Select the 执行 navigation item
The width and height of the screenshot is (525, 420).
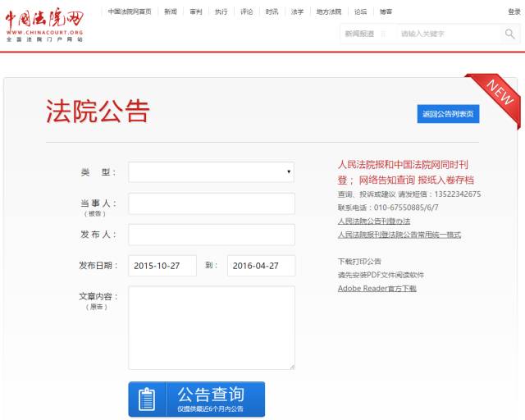click(x=221, y=11)
